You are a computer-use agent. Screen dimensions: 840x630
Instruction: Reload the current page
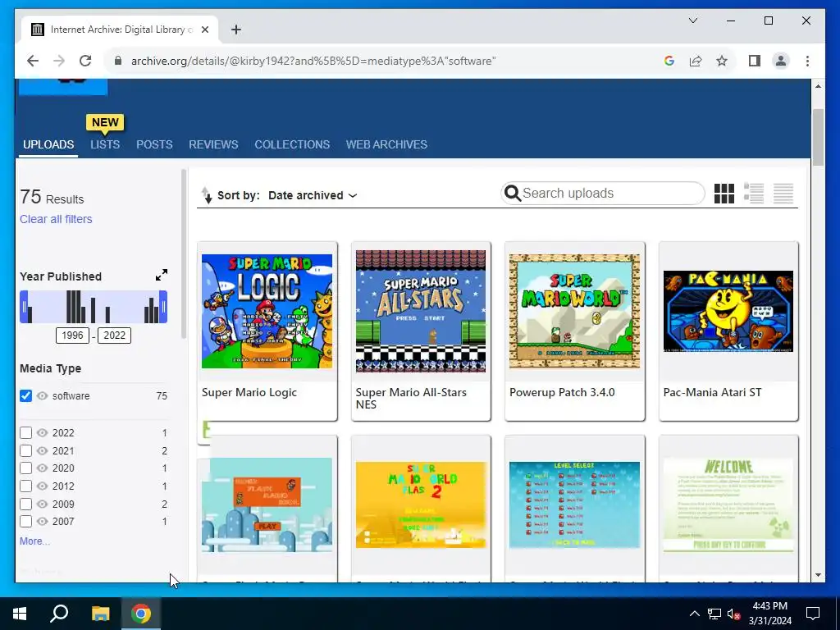(x=85, y=61)
